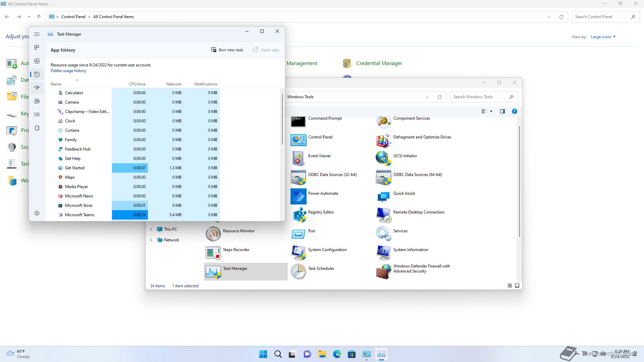Select App history icon in Task Manager sidebar
Image resolution: width=644 pixels, height=362 pixels.
[x=37, y=74]
